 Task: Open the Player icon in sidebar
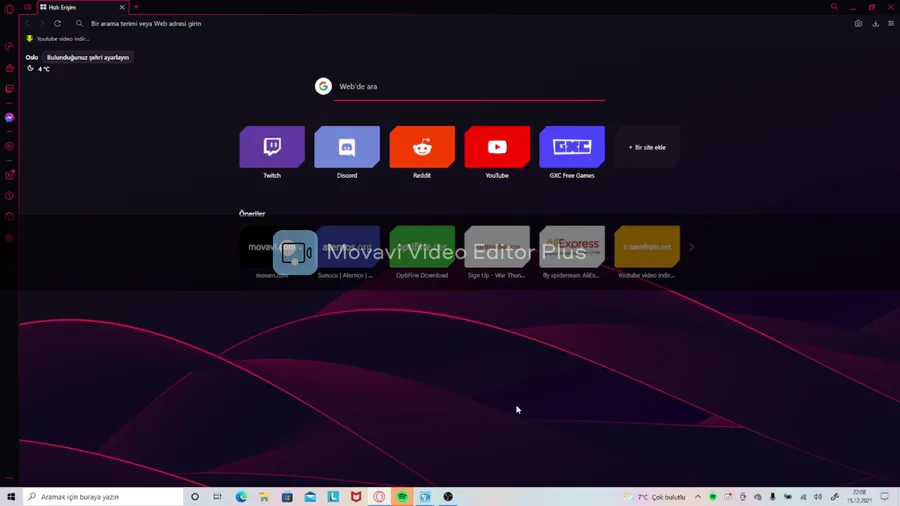coord(9,146)
